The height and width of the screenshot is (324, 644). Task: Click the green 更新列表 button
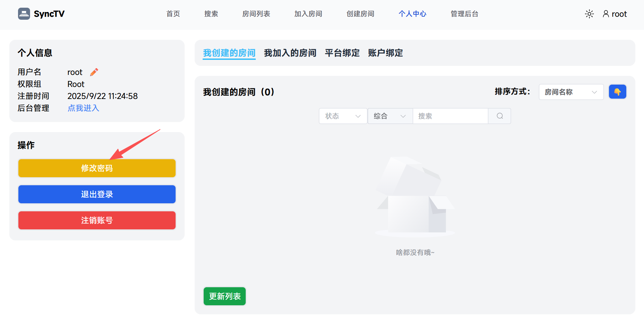coord(225,296)
